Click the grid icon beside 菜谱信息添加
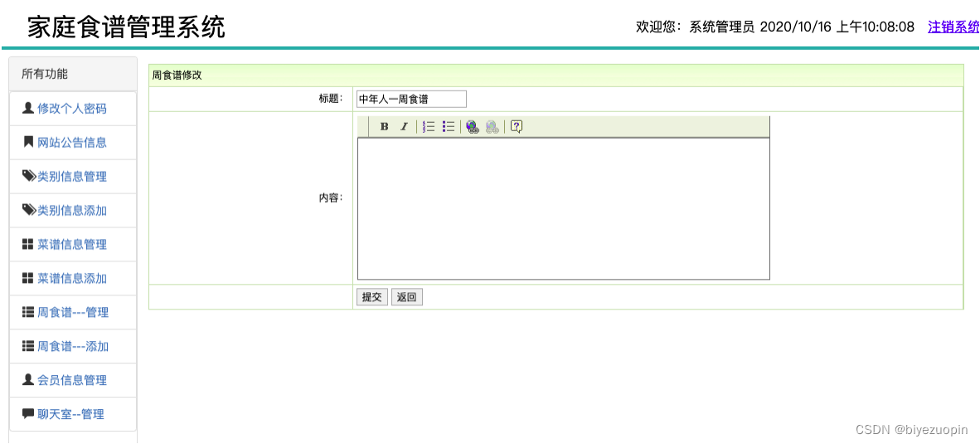The width and height of the screenshot is (980, 444). 27,278
